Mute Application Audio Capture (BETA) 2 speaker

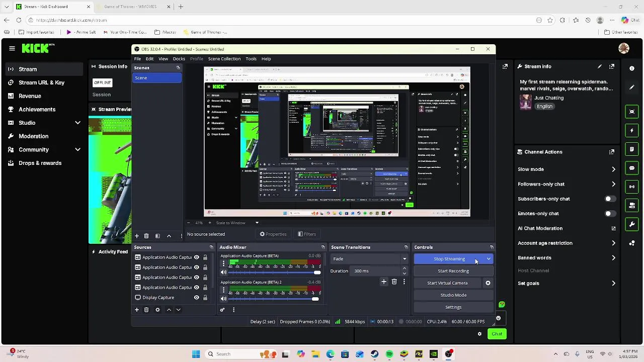pos(224,299)
